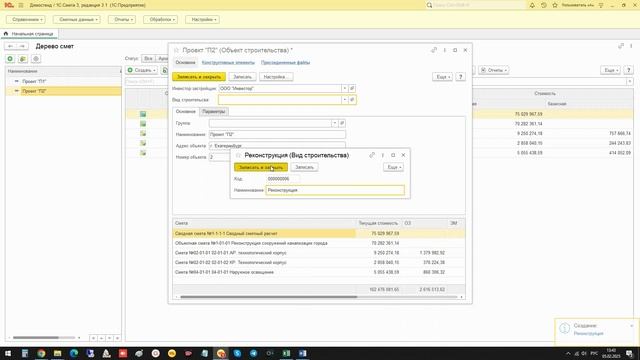640x360 pixels.
Task: Click Записать in Реконструкция dialog
Action: 304,167
